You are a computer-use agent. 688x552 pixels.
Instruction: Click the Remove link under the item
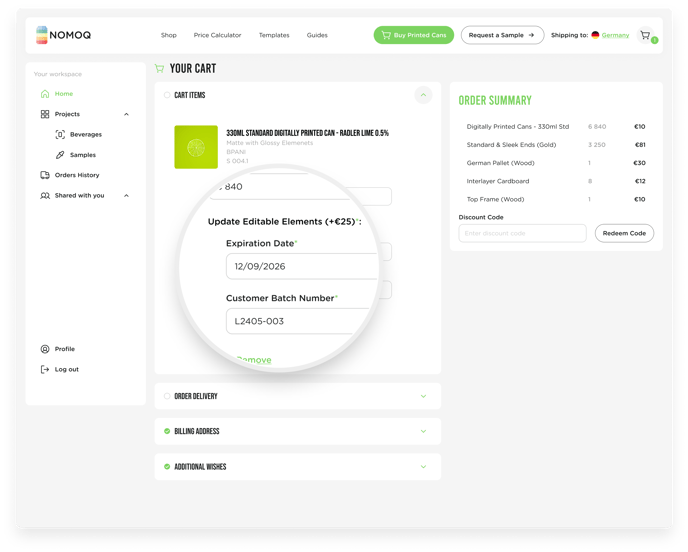click(254, 360)
